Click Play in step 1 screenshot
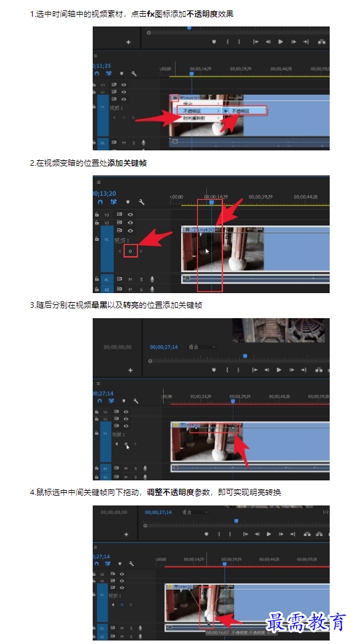 [280, 42]
